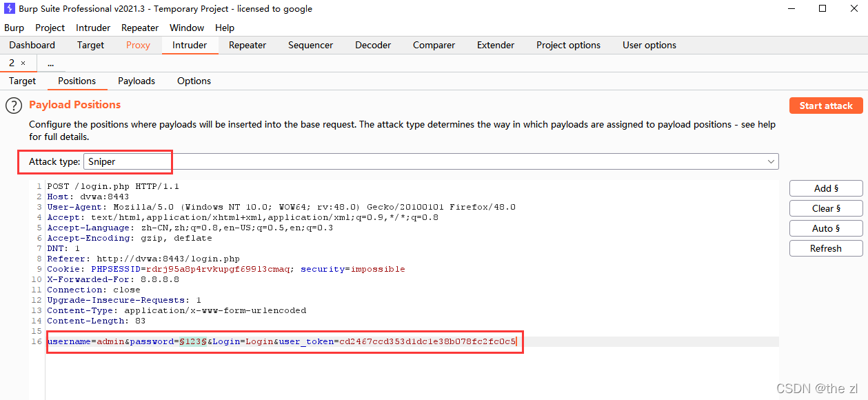Select the Positions sub-tab

tap(77, 81)
